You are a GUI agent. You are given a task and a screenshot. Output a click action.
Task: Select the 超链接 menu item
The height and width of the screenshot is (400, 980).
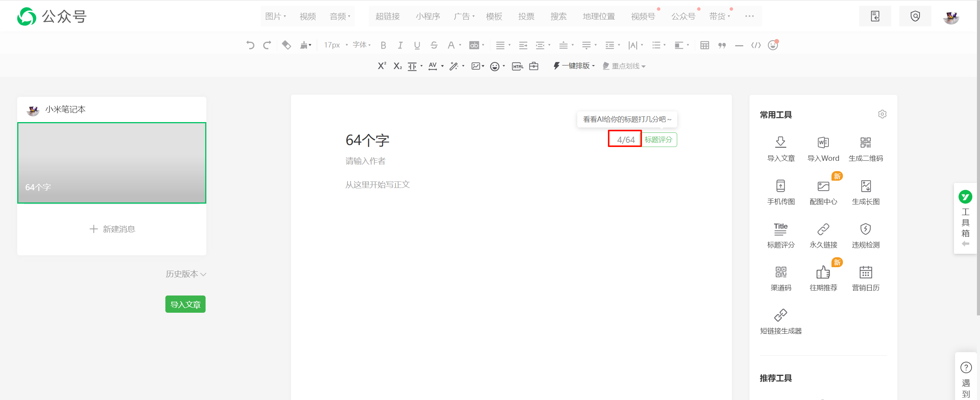coord(387,16)
